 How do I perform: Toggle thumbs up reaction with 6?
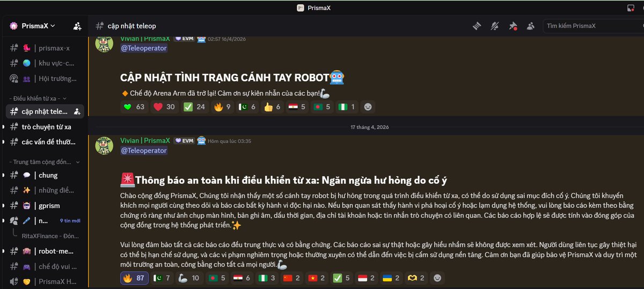click(273, 107)
